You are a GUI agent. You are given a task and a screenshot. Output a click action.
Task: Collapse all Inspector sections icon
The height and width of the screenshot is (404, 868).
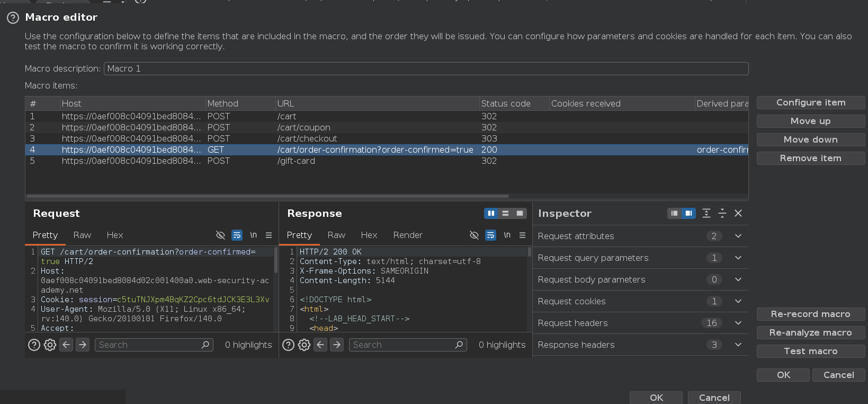coord(722,213)
